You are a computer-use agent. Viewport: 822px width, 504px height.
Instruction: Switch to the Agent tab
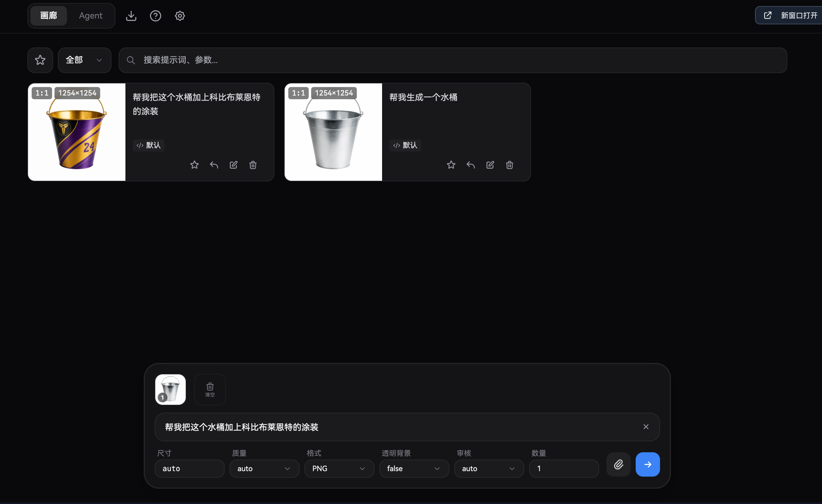coord(90,16)
